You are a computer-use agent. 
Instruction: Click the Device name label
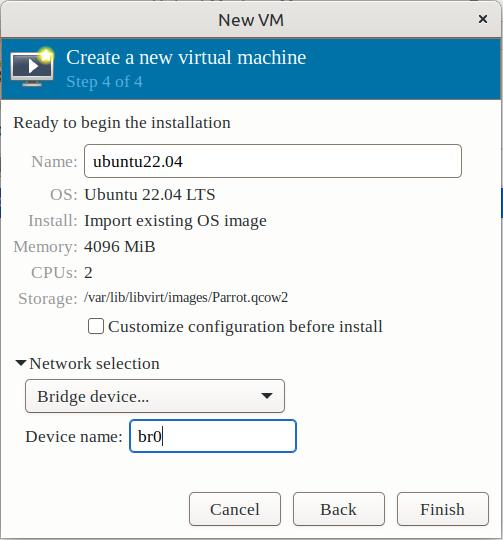pyautogui.click(x=74, y=437)
